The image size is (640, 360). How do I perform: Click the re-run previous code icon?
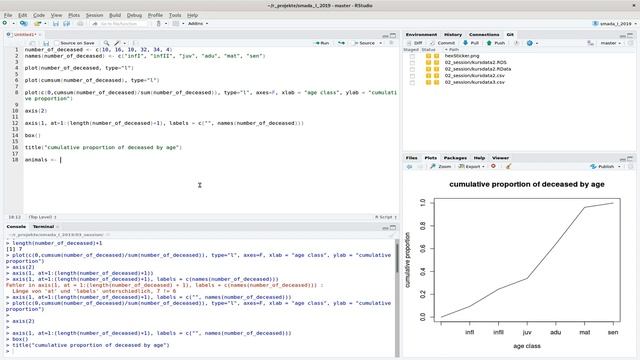pyautogui.click(x=341, y=43)
